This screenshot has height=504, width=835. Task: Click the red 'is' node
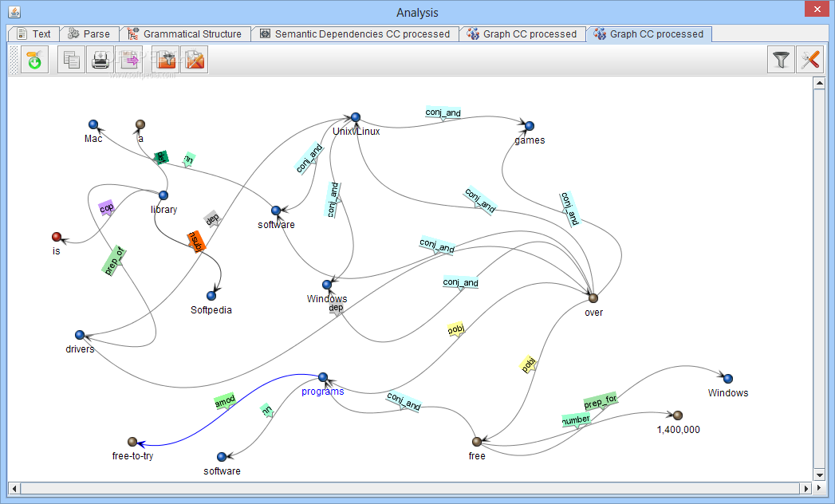coord(57,237)
